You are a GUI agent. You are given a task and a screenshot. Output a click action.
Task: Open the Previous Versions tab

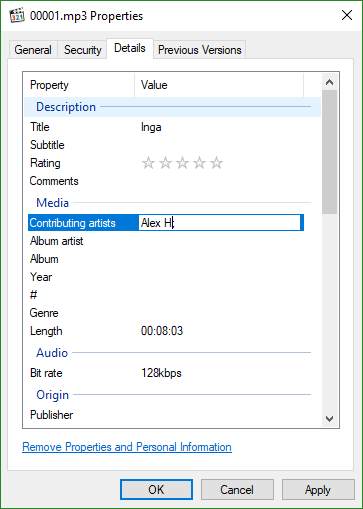point(199,50)
